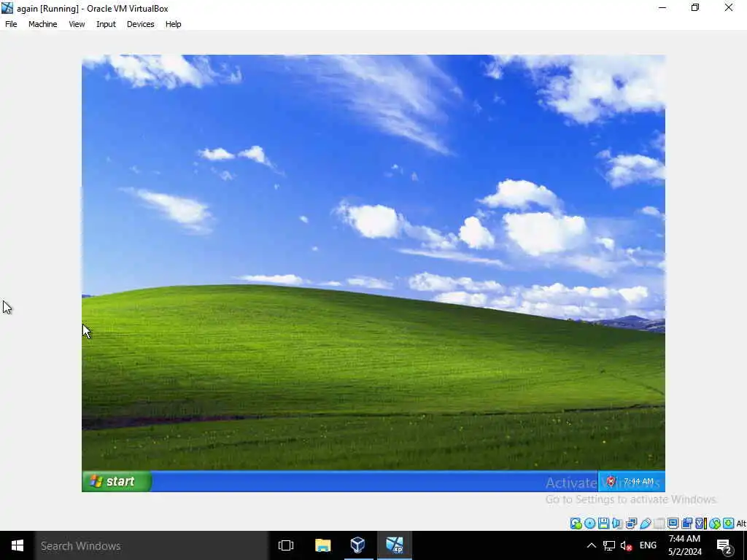
Task: Click the floppy disk status icon
Action: point(603,524)
